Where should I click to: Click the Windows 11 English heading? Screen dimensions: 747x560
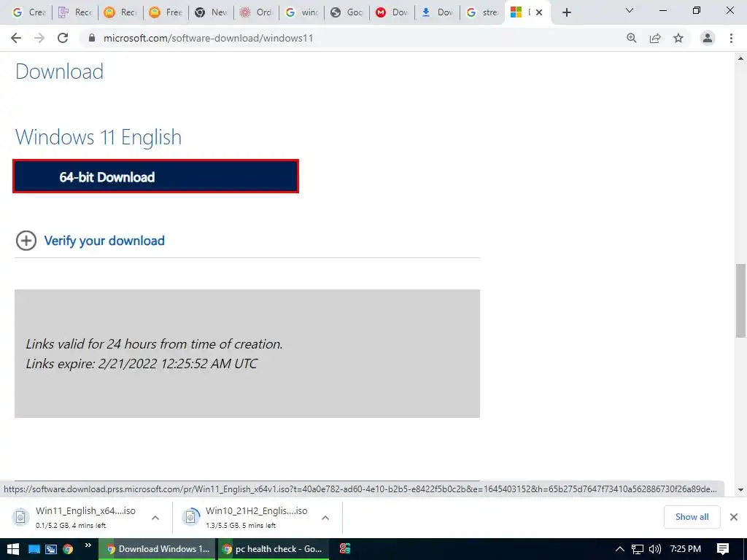tap(98, 137)
